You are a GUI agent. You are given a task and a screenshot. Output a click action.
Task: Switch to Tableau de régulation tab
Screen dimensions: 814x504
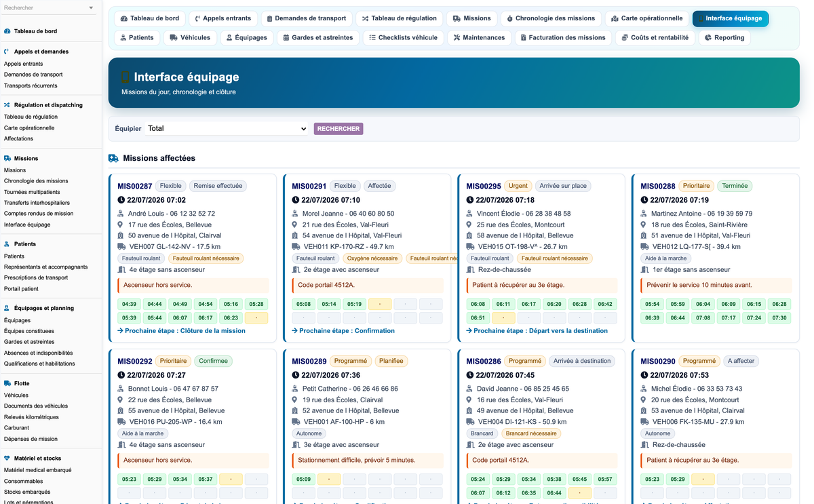coord(400,18)
